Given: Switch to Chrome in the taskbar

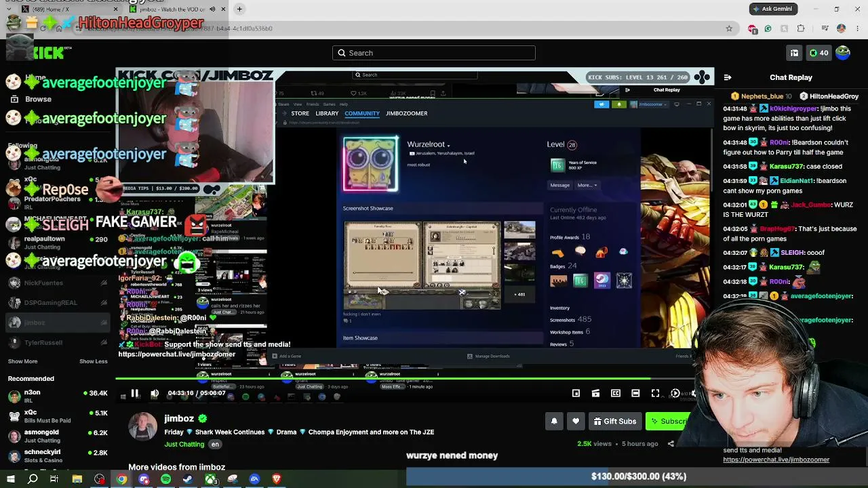Looking at the screenshot, I should [121, 479].
